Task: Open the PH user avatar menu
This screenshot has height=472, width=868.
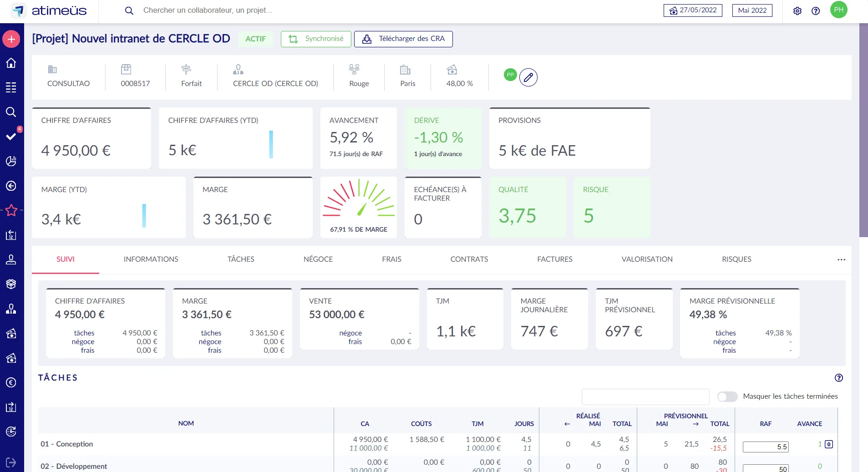Action: [839, 10]
